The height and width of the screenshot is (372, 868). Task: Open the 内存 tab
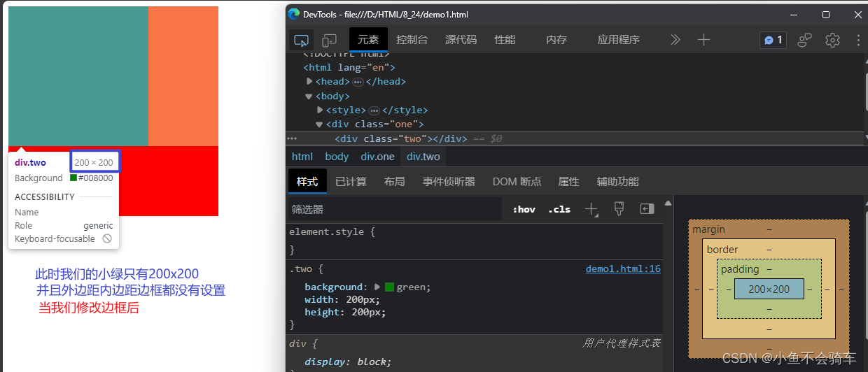click(556, 40)
